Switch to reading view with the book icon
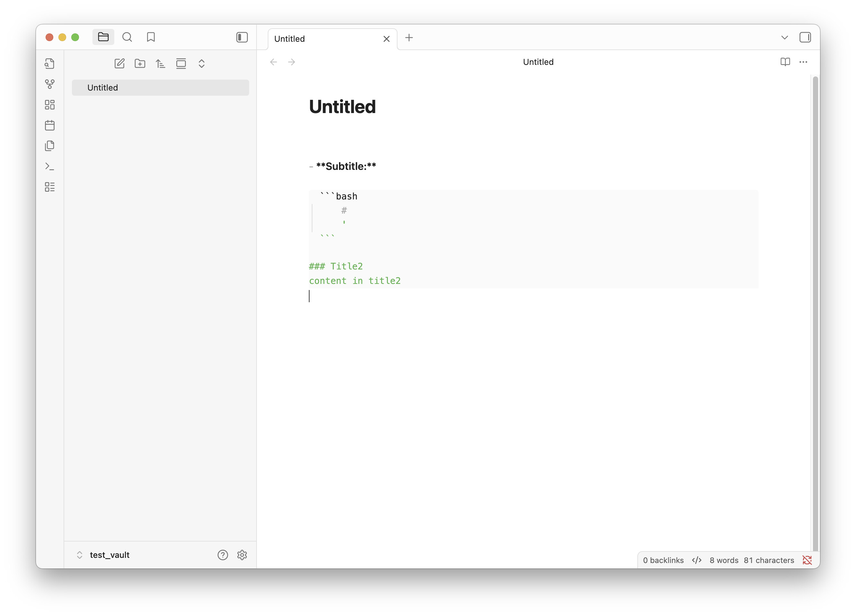 (785, 62)
